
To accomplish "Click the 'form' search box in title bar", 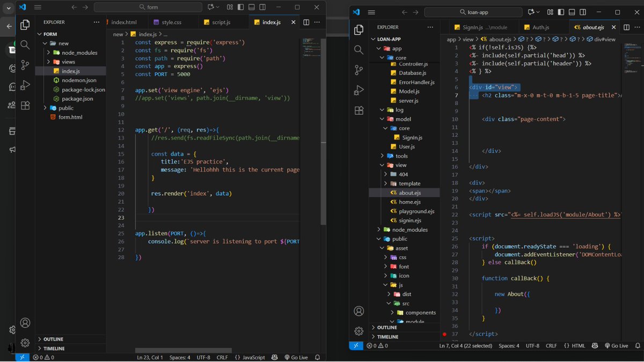I will point(148,7).
